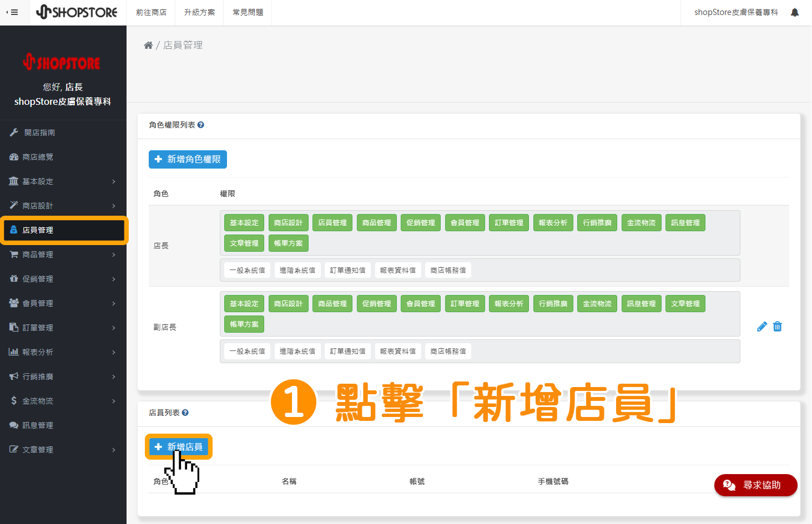The image size is (812, 524).
Task: Click 副店長 row's 帳單方案 permission tag
Action: click(x=244, y=324)
